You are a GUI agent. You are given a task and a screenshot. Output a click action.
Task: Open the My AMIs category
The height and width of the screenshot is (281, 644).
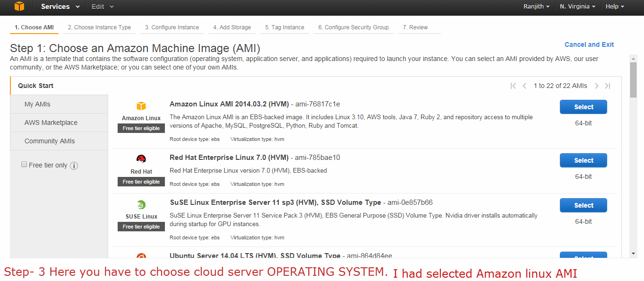pyautogui.click(x=59, y=104)
